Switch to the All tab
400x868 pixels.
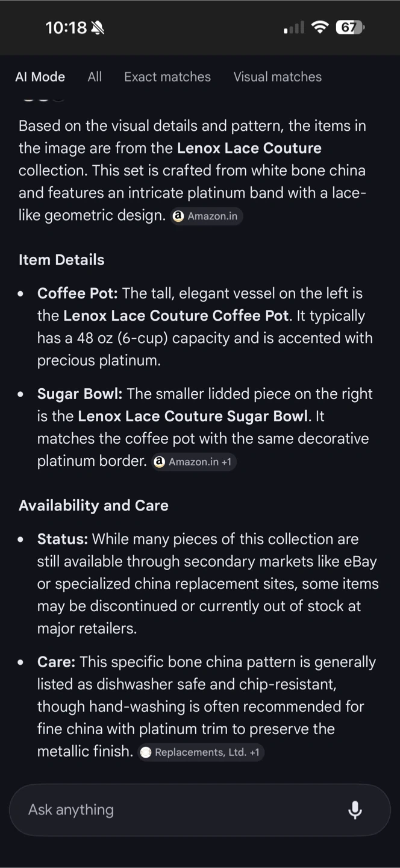pos(95,77)
